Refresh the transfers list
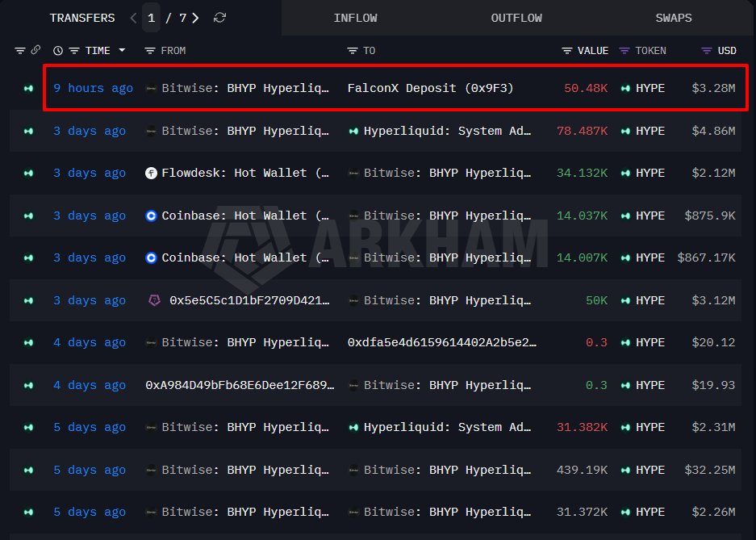 219,18
